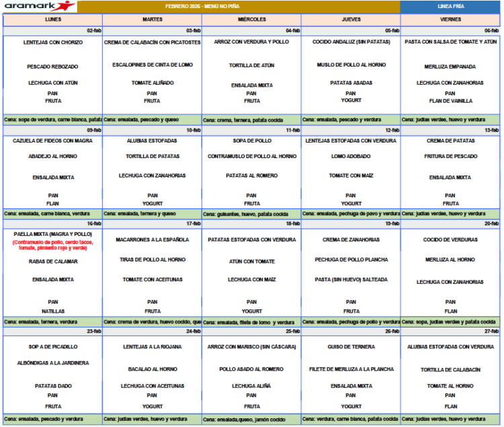Select the LUNES column header

click(52, 20)
